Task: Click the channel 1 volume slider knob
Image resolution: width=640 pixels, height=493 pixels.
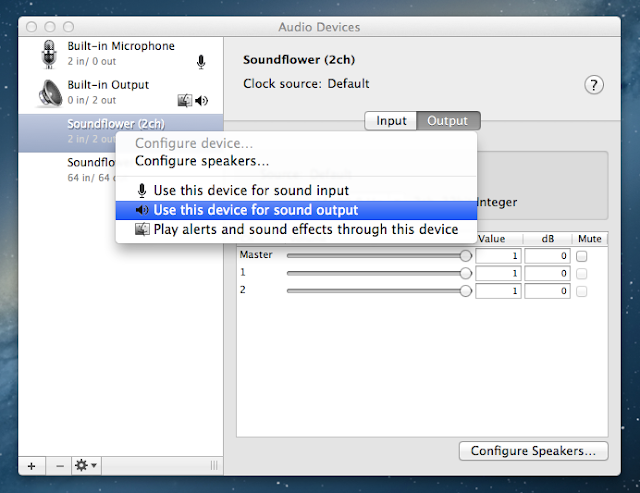Action: point(465,273)
